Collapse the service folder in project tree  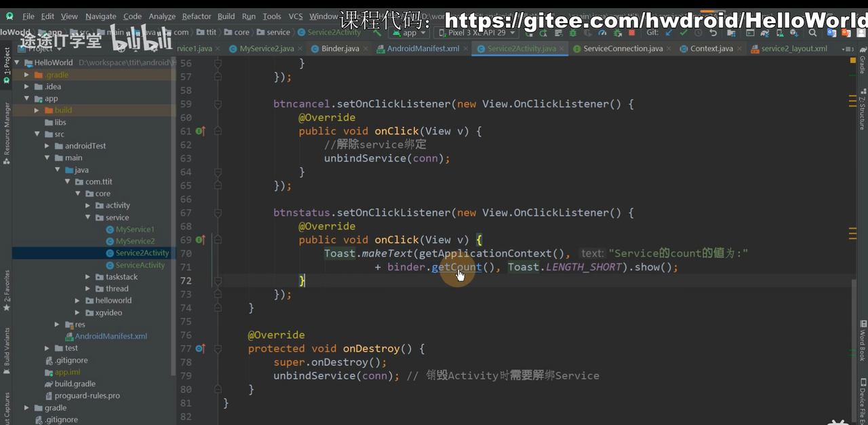[89, 217]
